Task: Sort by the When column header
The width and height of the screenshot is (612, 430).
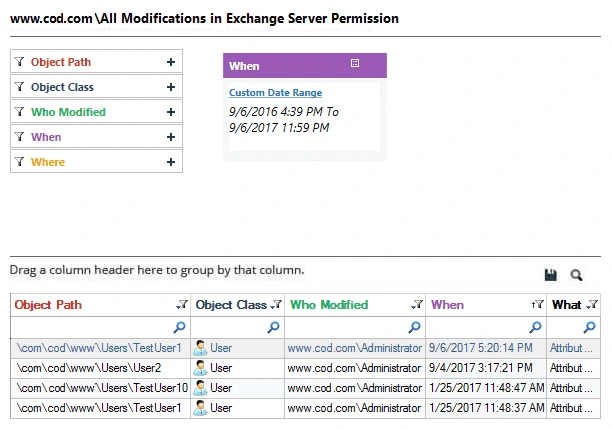Action: [x=447, y=305]
